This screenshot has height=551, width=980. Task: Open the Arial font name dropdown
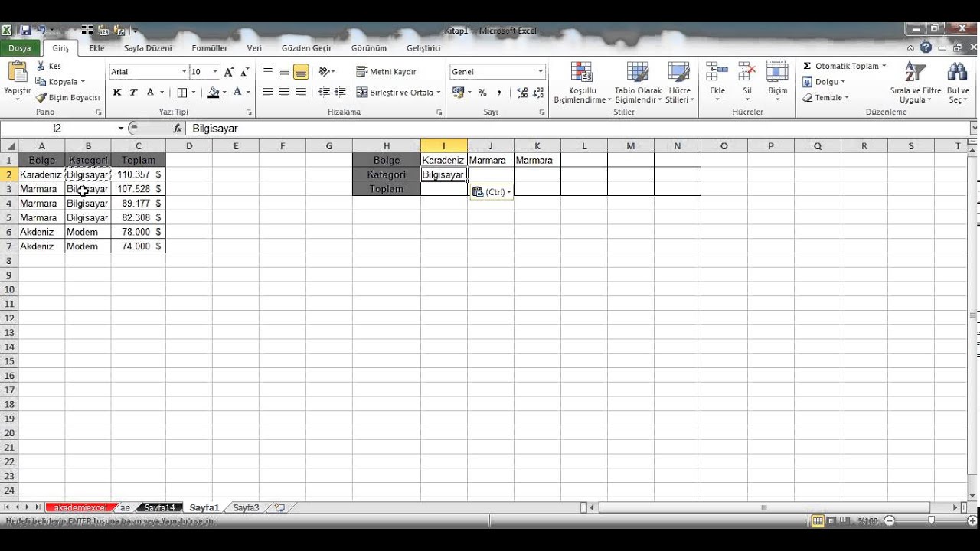tap(184, 72)
